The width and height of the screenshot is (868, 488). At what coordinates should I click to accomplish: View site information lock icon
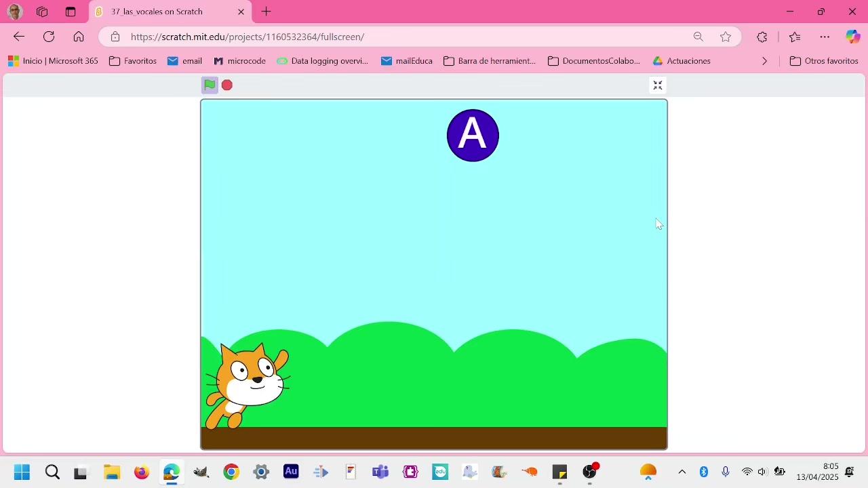click(115, 37)
